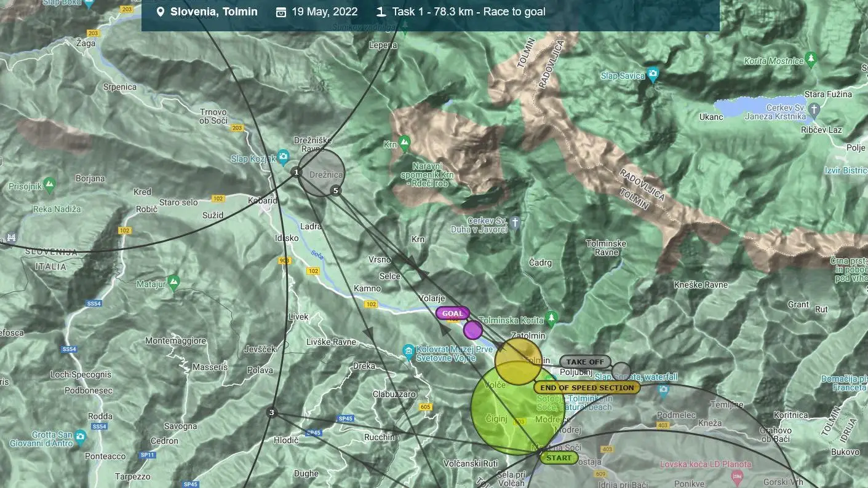Click the green START label
The height and width of the screenshot is (488, 868).
click(559, 458)
